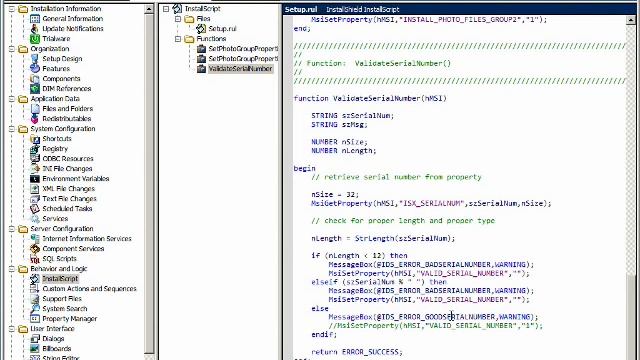
Task: Collapse InstallScript root node
Action: pos(166,9)
